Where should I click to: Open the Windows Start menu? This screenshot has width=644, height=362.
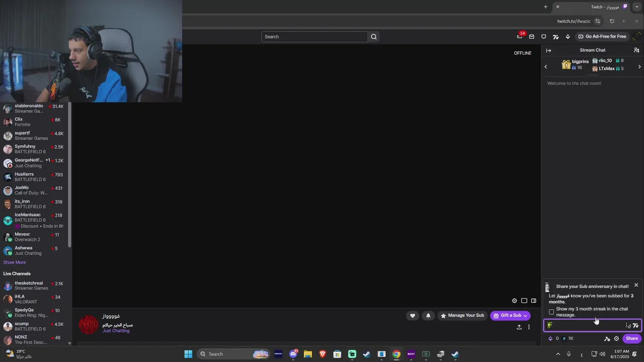point(188,354)
